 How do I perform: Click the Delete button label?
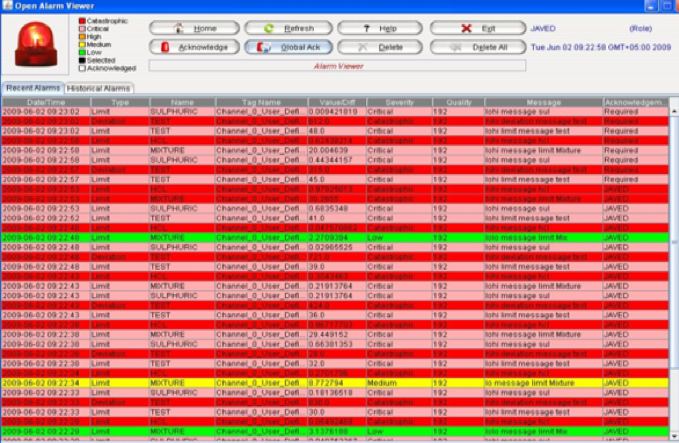391,47
